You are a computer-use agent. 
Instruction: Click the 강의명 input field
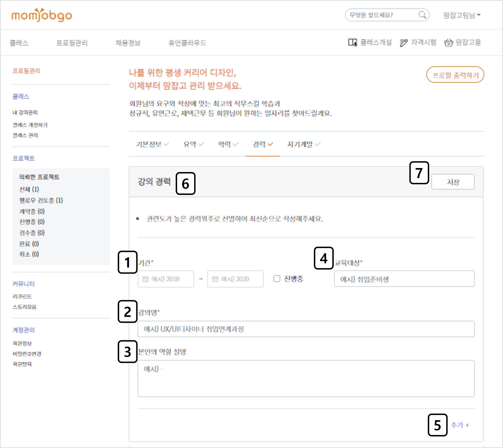click(x=306, y=329)
